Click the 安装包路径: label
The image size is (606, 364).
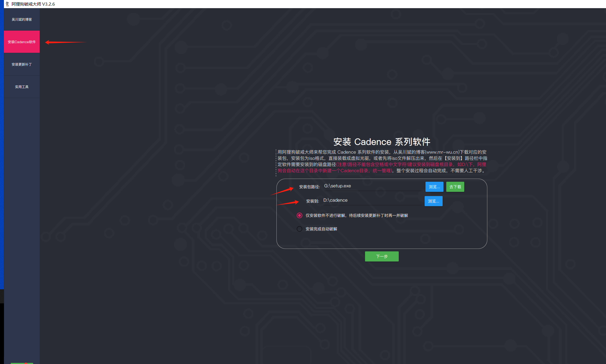[309, 187]
